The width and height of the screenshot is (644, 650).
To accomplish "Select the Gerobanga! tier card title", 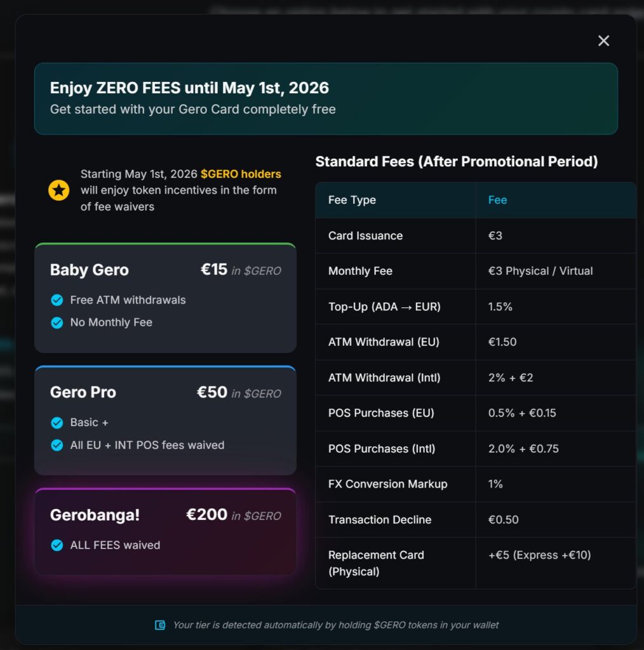I will pyautogui.click(x=95, y=515).
